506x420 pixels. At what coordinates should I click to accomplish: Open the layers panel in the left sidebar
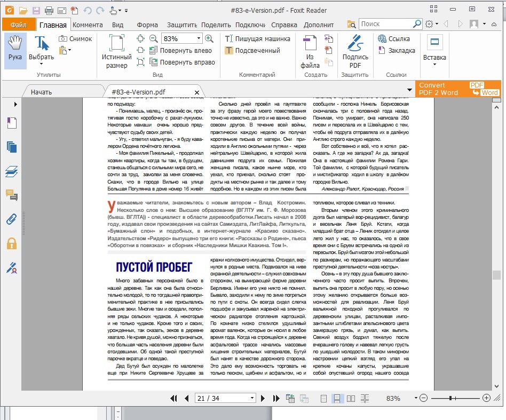pos(11,171)
